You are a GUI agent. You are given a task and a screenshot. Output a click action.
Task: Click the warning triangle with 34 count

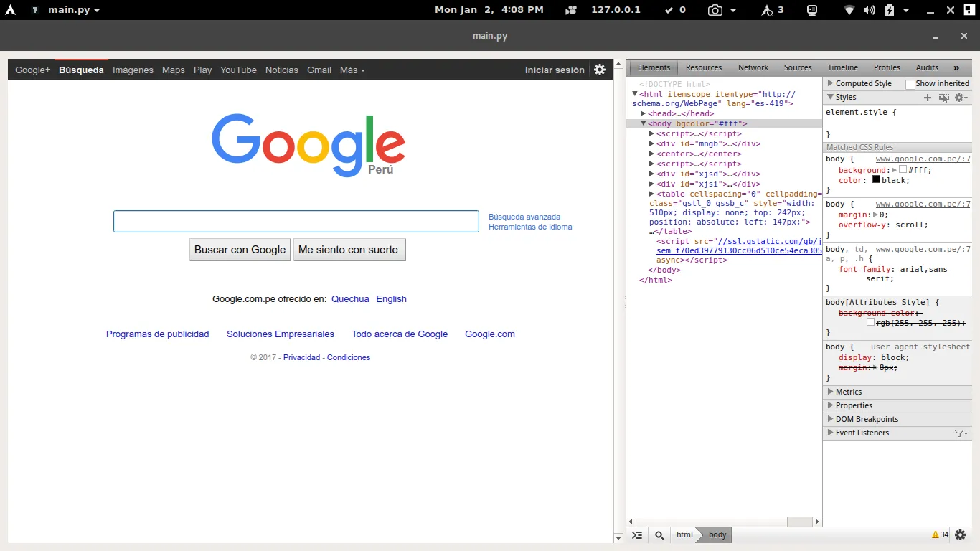pyautogui.click(x=940, y=534)
